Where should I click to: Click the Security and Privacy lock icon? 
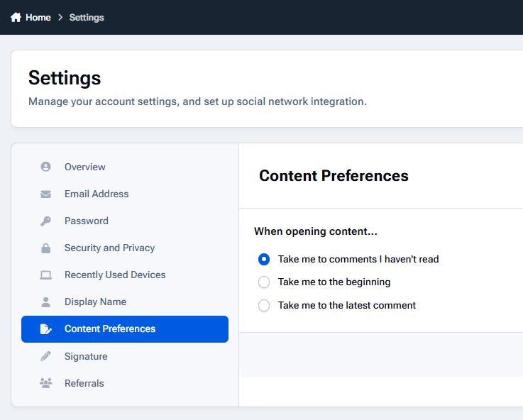point(45,248)
